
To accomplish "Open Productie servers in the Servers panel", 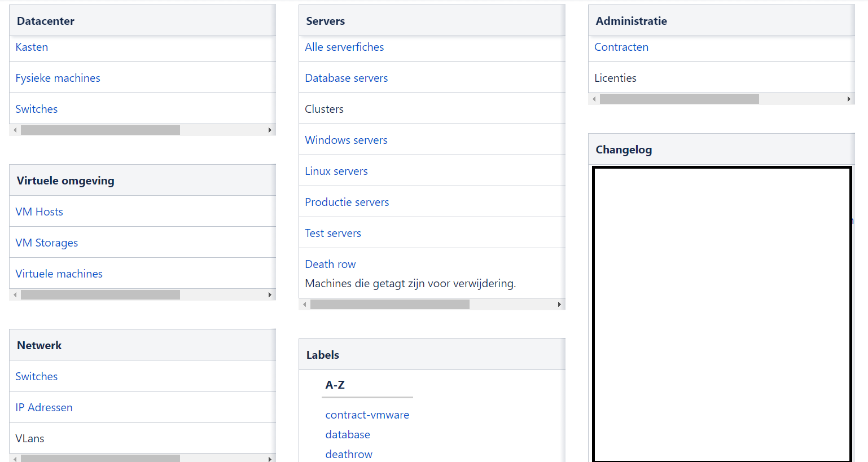I will pos(347,201).
